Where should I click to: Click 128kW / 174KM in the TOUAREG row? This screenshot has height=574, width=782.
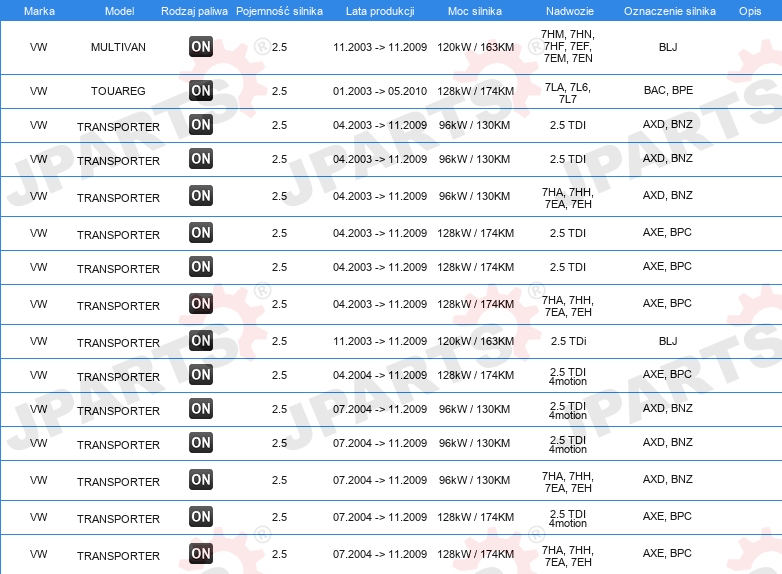[475, 91]
